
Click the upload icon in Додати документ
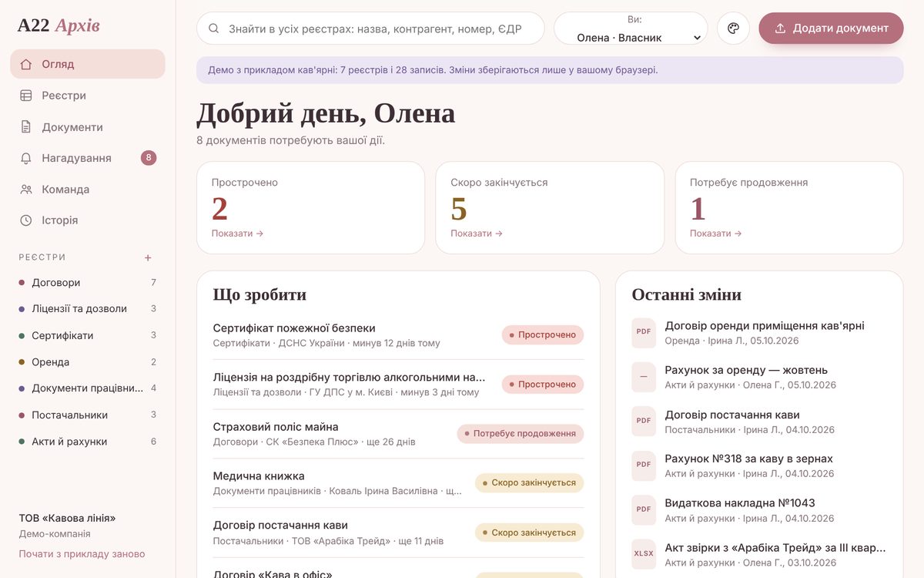tap(780, 29)
